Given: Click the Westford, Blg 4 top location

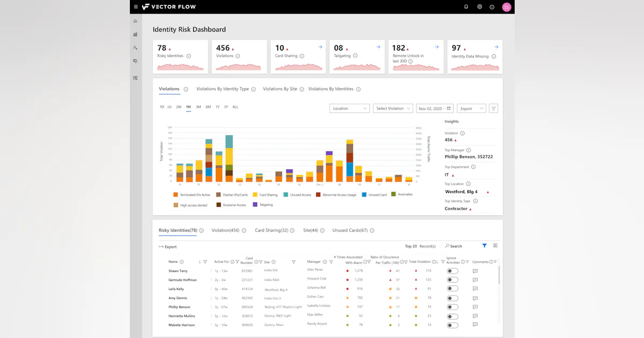Looking at the screenshot, I should [x=461, y=192].
